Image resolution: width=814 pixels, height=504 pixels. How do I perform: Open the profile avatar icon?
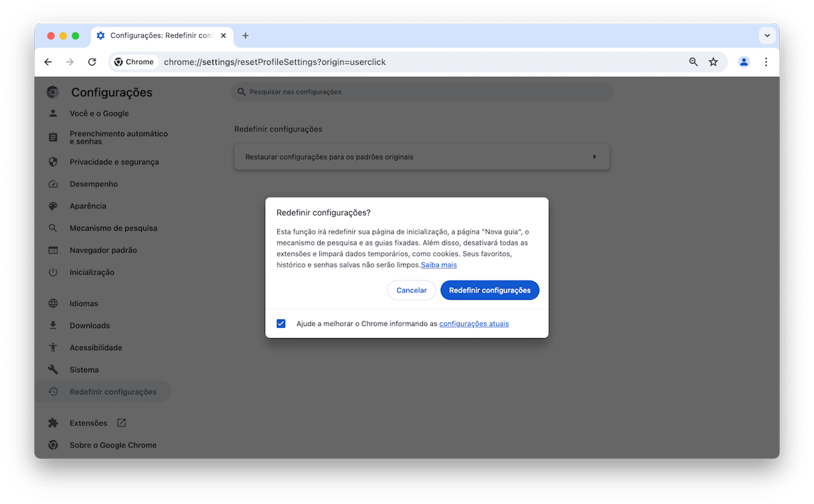tap(744, 62)
